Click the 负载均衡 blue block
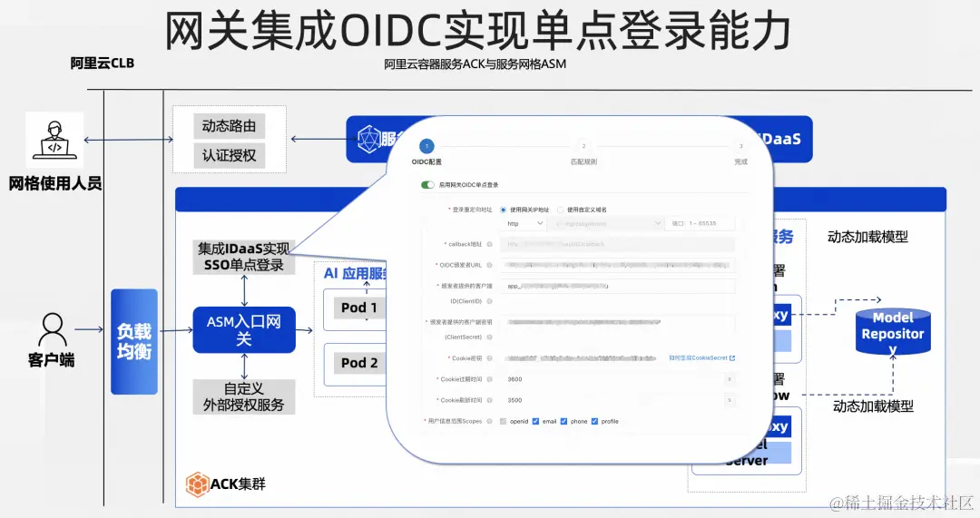The height and width of the screenshot is (518, 980). pos(134,341)
